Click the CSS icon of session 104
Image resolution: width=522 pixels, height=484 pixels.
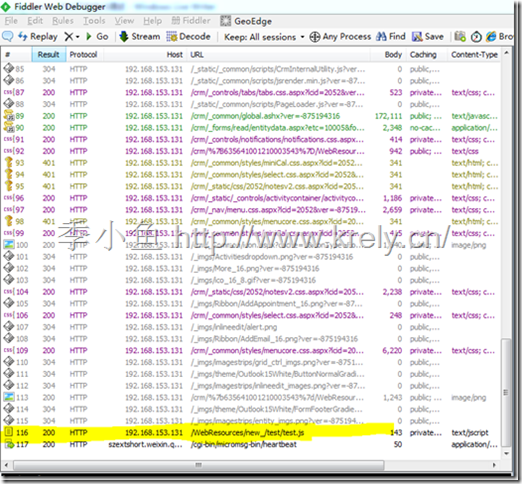(8, 291)
